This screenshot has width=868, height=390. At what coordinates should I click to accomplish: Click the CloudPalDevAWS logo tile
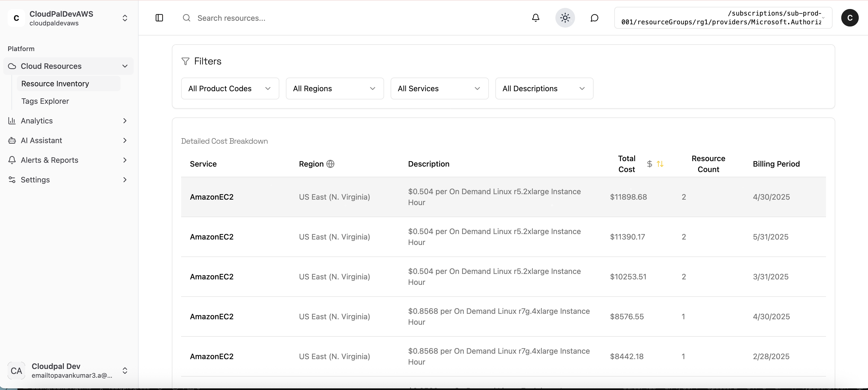(x=16, y=18)
